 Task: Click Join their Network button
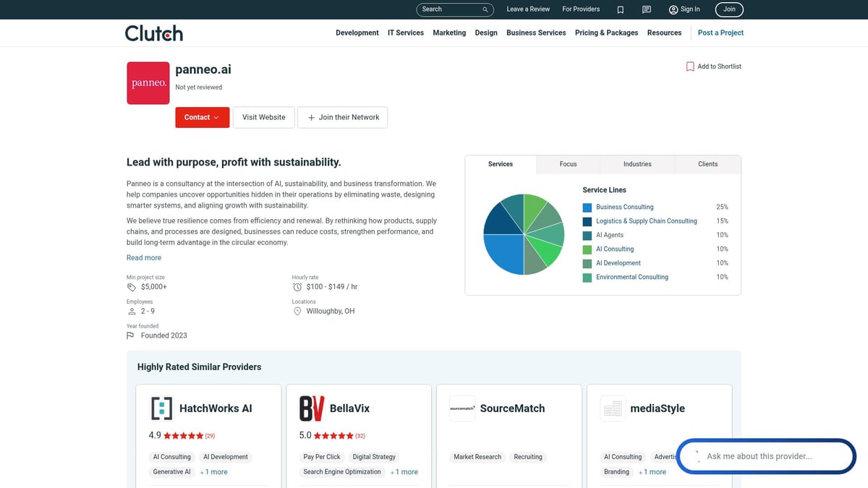pyautogui.click(x=342, y=117)
